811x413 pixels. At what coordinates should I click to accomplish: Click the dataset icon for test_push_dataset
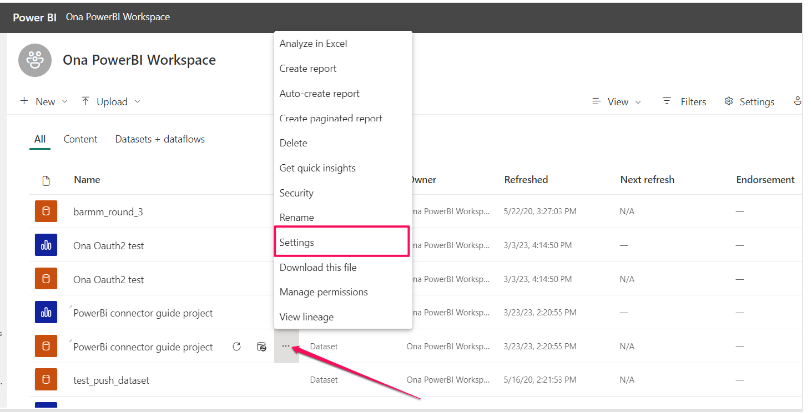pyautogui.click(x=46, y=380)
